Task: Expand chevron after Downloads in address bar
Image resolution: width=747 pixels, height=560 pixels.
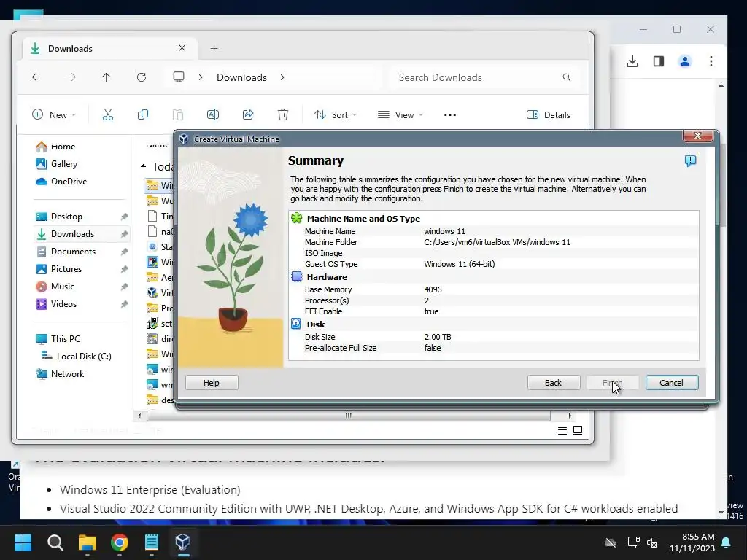Action: point(282,77)
